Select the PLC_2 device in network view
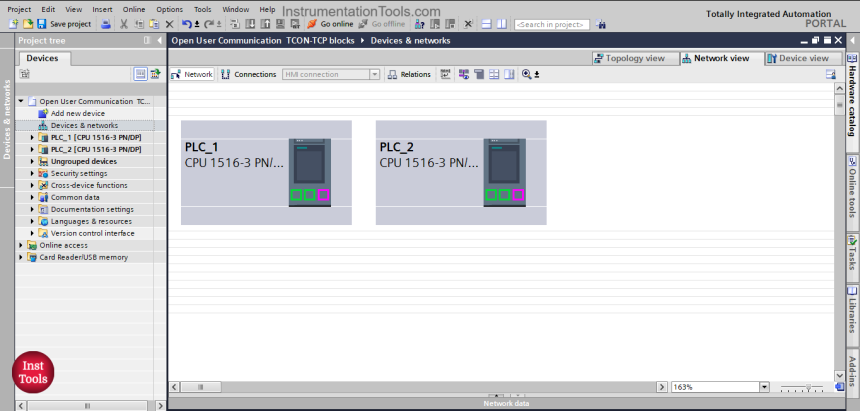This screenshot has width=860, height=411. (x=461, y=172)
